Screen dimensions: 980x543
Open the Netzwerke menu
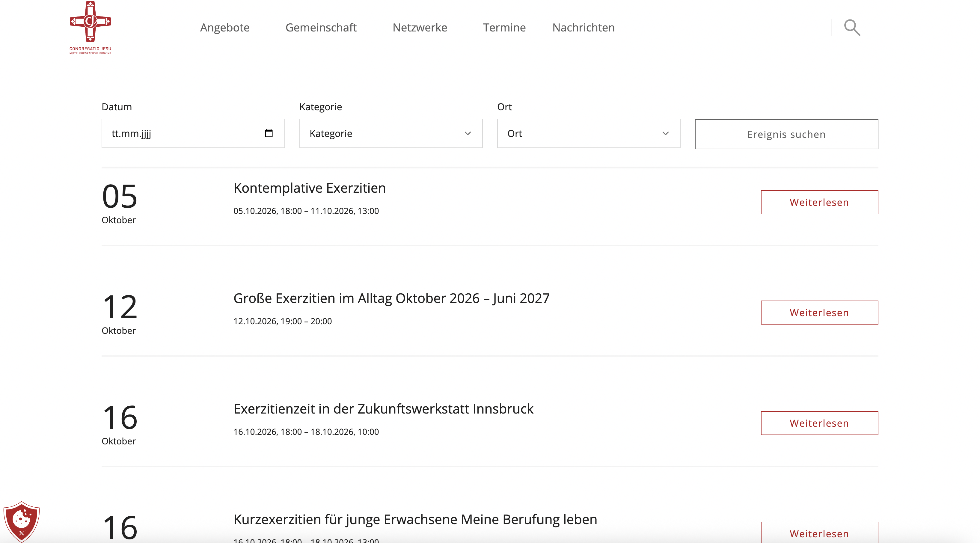(420, 27)
